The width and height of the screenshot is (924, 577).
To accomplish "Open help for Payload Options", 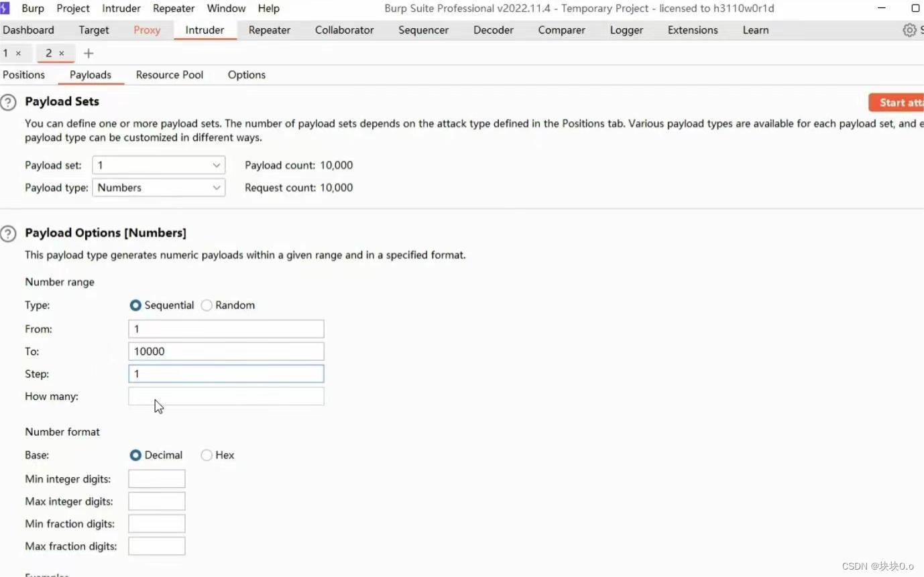I will click(8, 233).
